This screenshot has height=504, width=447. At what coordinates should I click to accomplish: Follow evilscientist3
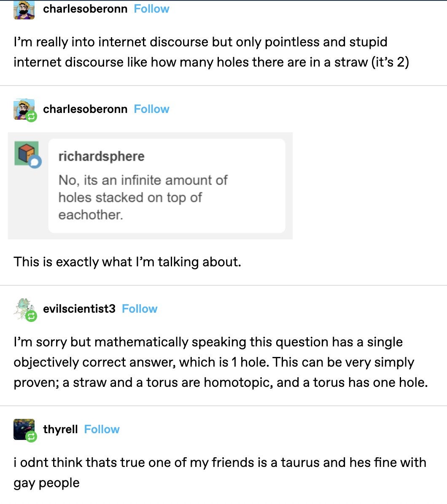pyautogui.click(x=140, y=308)
